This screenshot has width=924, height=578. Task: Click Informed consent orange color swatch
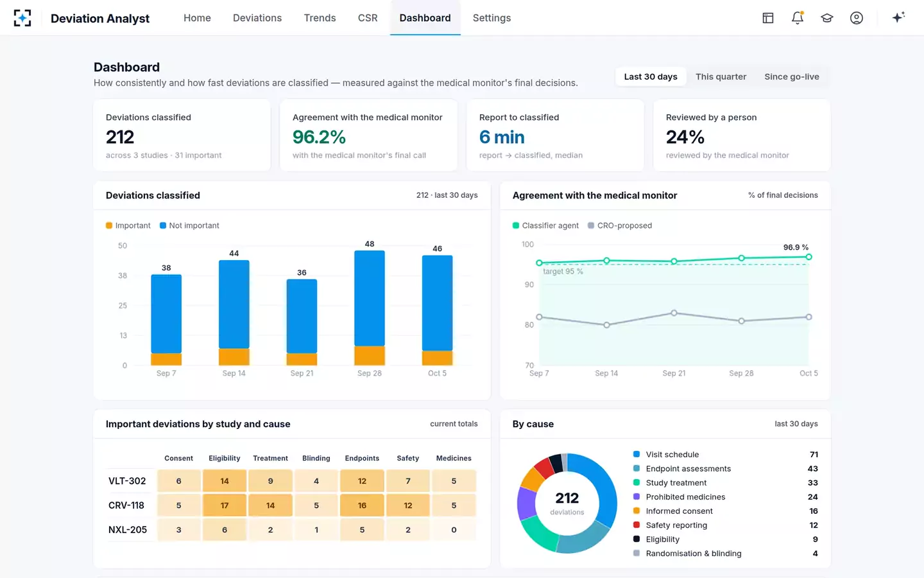coord(637,511)
